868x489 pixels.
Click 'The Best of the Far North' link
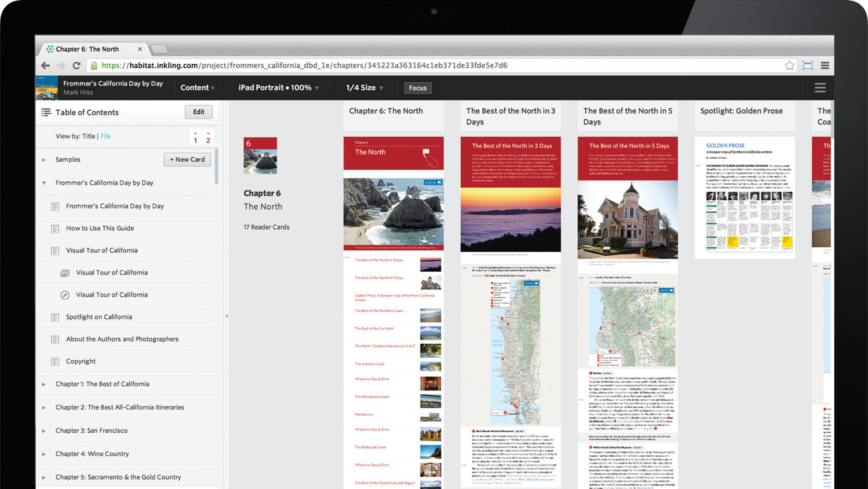374,329
